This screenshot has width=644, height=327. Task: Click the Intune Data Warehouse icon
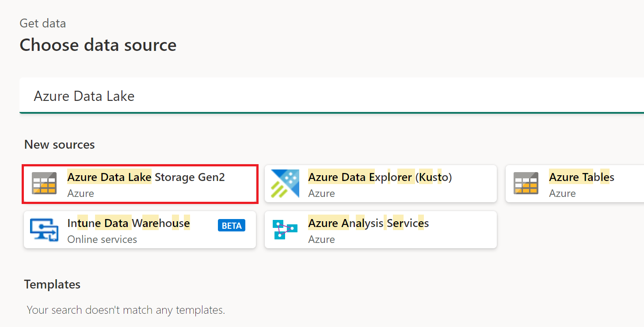pyautogui.click(x=44, y=230)
